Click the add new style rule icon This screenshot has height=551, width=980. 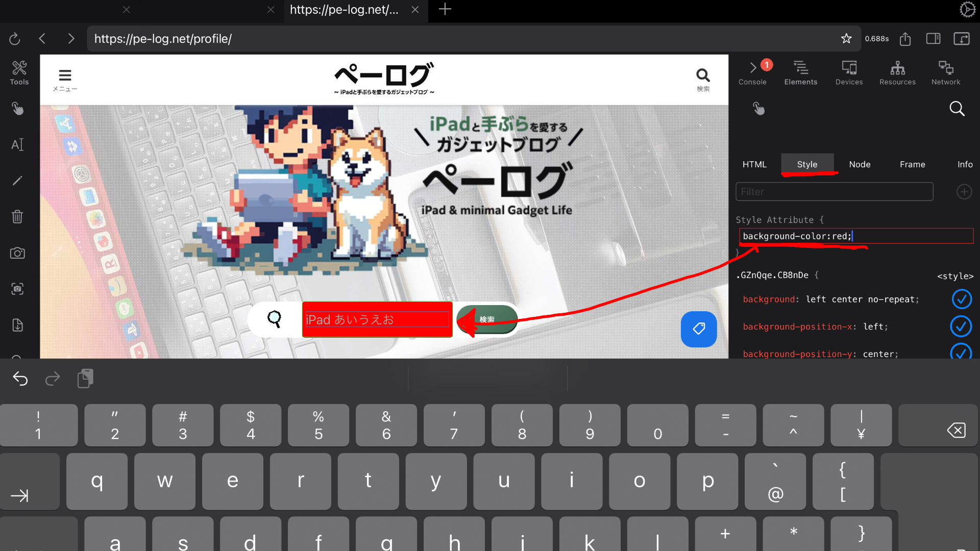pos(964,192)
